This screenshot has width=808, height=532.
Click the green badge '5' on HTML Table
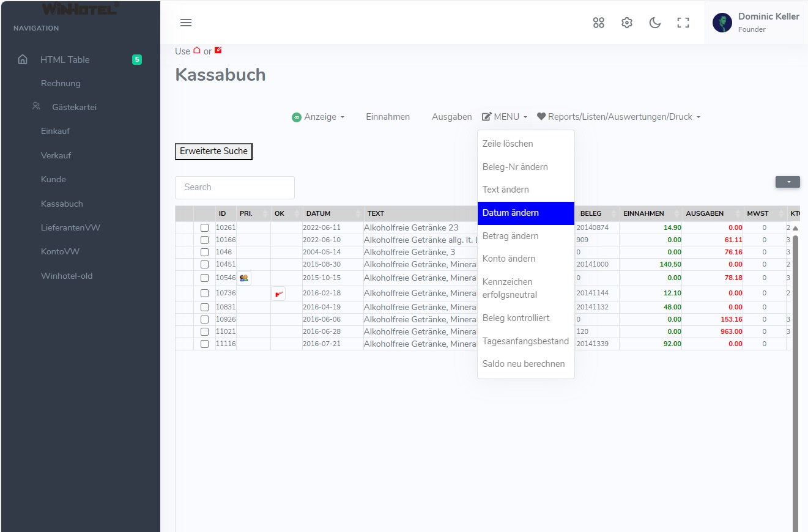pyautogui.click(x=137, y=59)
